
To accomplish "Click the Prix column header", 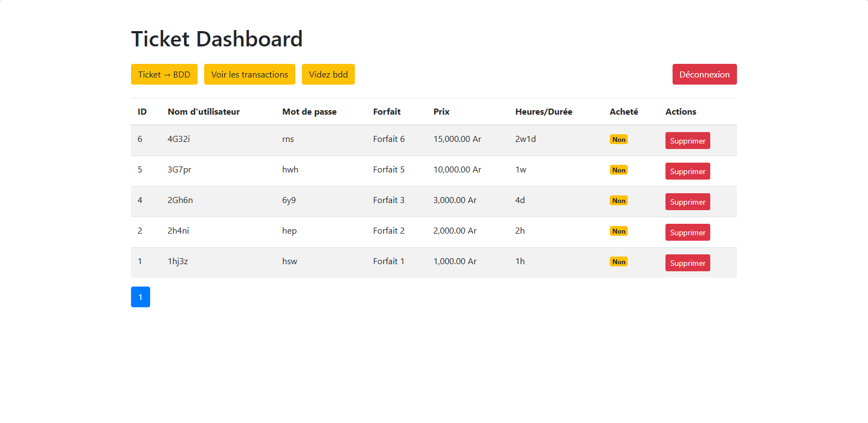I will coord(441,112).
